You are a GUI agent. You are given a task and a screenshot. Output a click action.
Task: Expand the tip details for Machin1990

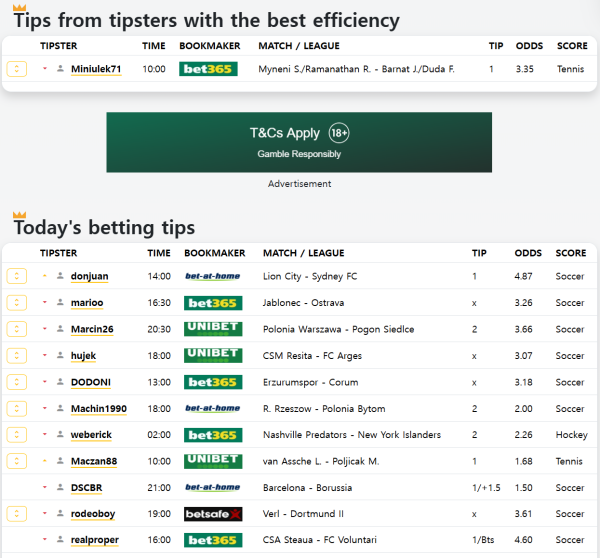[x=17, y=408]
